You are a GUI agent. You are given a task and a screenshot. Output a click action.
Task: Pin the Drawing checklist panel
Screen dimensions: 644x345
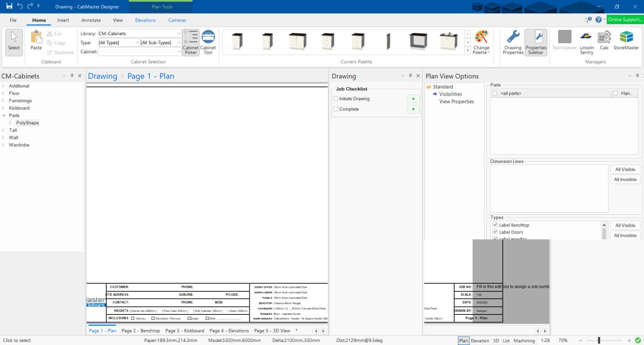[411, 76]
